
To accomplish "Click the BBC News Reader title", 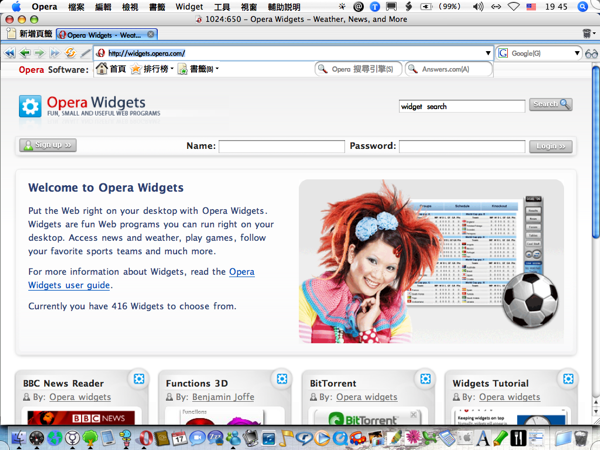I will [x=63, y=383].
